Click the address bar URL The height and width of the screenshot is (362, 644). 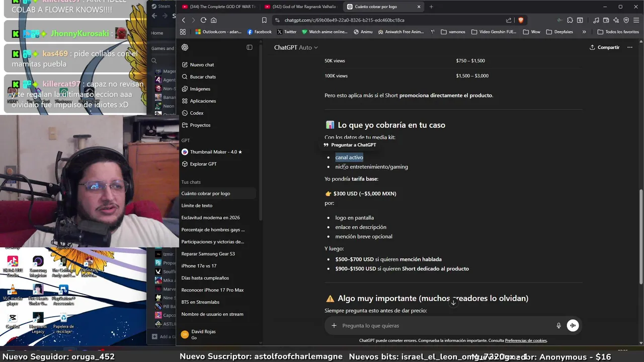pyautogui.click(x=344, y=20)
